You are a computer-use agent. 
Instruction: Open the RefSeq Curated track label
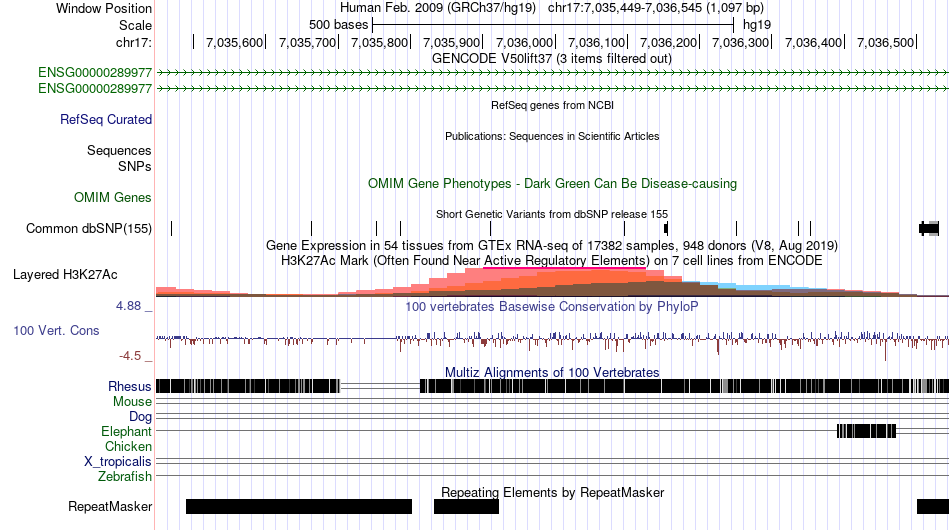pos(105,119)
